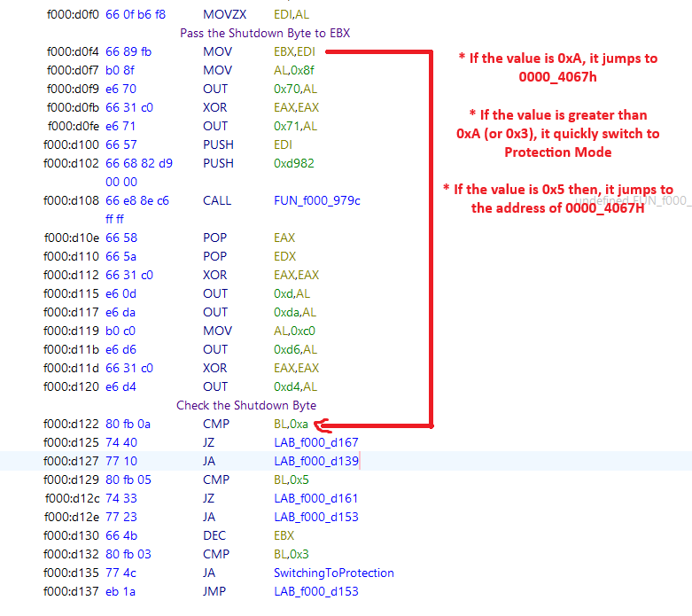Viewport: 692px width, 616px height.
Task: Click the LAB_f000_d167 jump target
Action: 316,442
